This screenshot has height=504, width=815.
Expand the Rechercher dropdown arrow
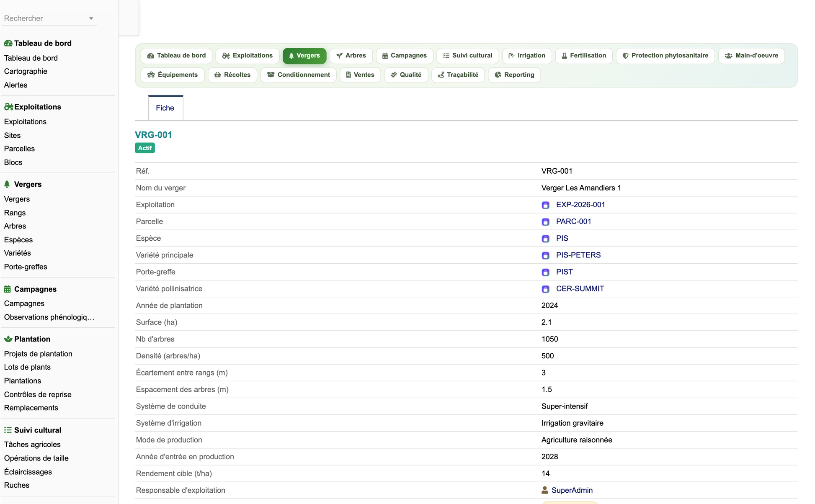[x=91, y=18]
